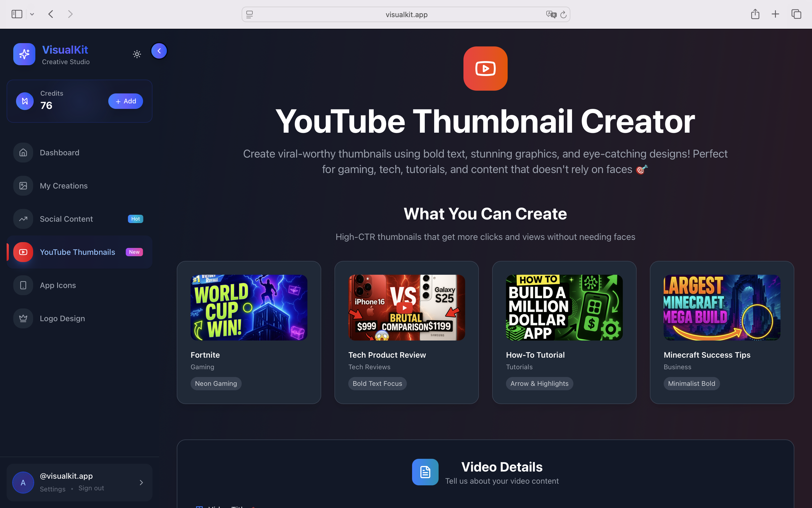Click the large YouTube play icon header

click(x=485, y=69)
